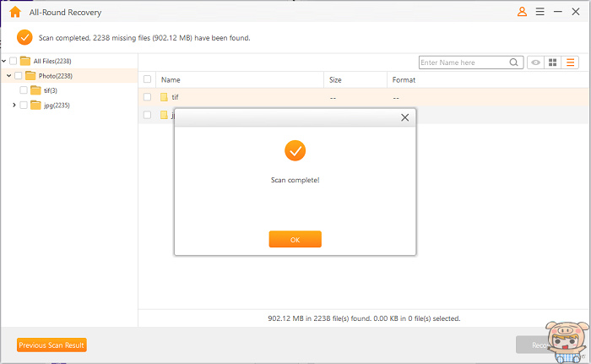Click the Enter Name here search field
Viewport: 591px width, 364px height.
[463, 62]
